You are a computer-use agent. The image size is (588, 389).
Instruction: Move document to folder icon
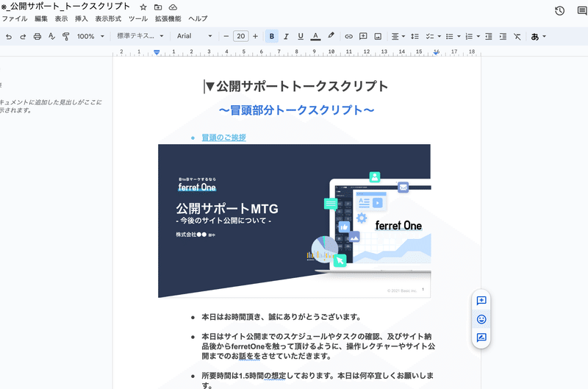tap(158, 7)
